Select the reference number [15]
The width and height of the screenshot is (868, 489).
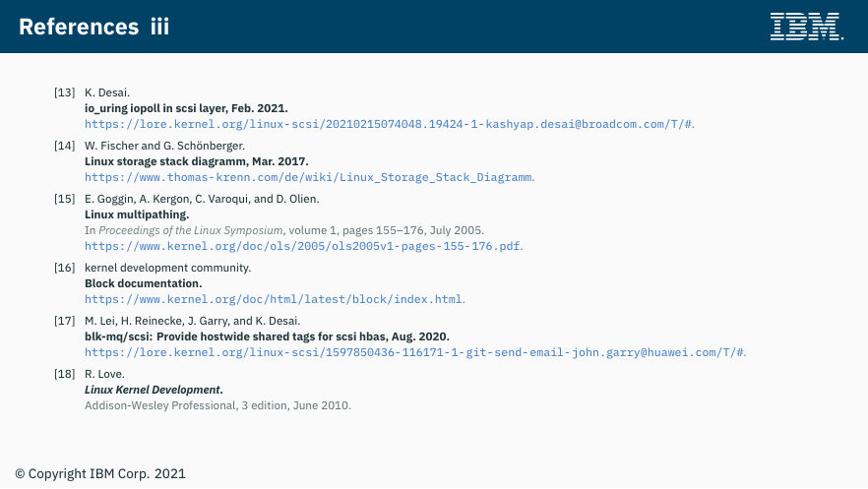[64, 199]
